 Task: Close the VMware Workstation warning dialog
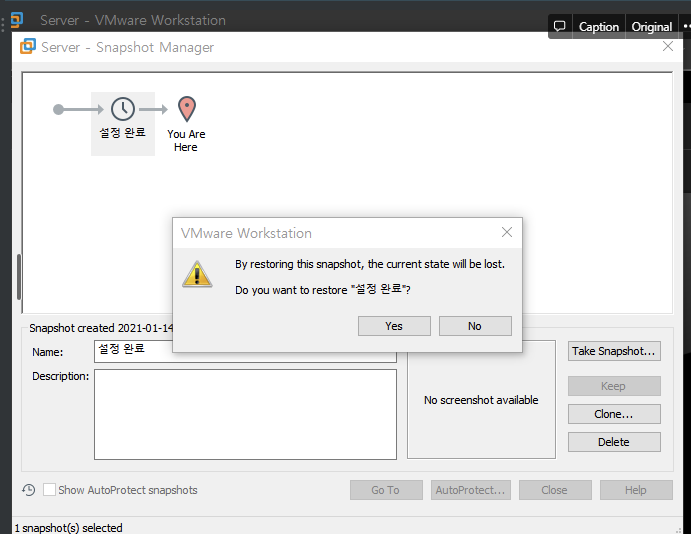pyautogui.click(x=507, y=232)
